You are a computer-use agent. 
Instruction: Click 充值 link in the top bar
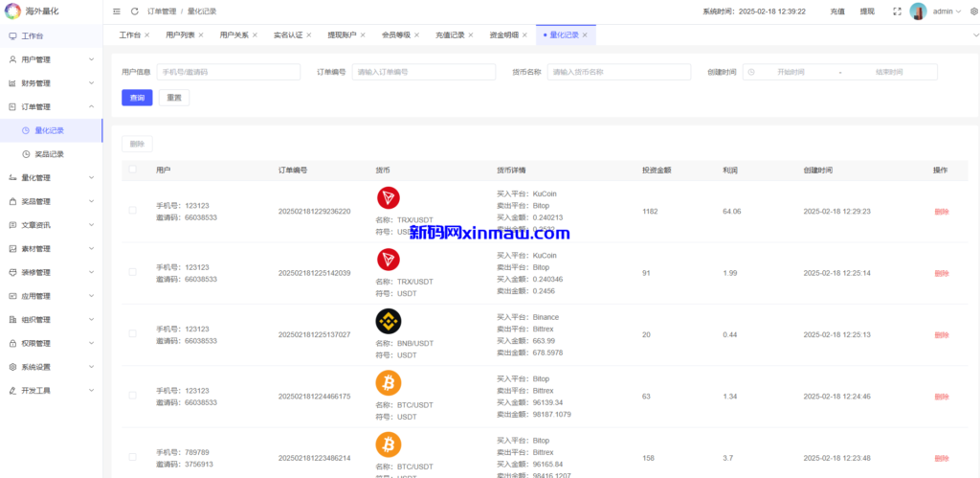point(837,11)
